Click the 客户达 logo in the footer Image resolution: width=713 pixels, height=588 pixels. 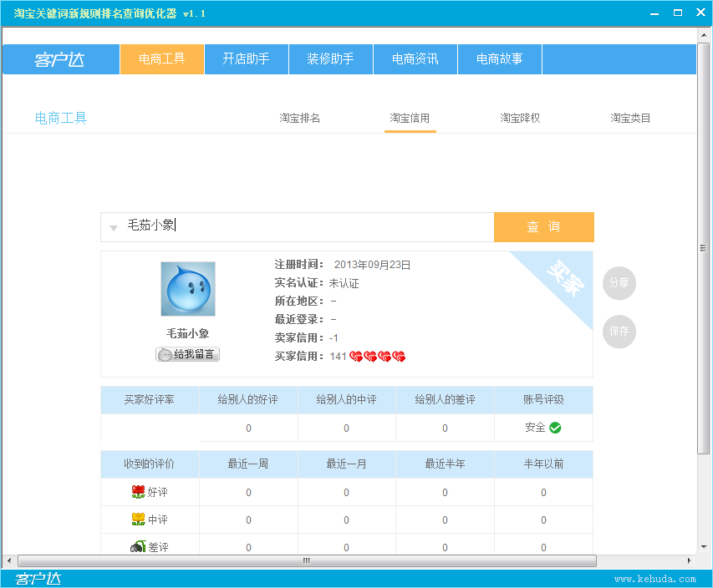pos(38,579)
